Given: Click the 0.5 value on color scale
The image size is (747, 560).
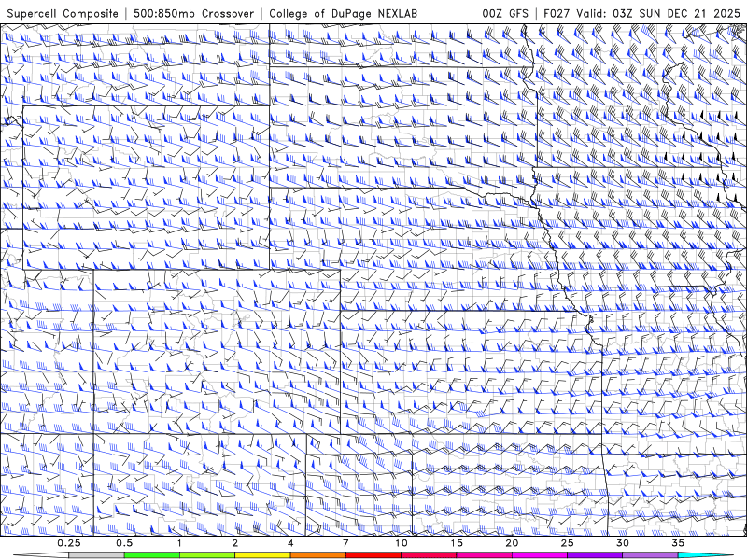Looking at the screenshot, I should pyautogui.click(x=124, y=543).
